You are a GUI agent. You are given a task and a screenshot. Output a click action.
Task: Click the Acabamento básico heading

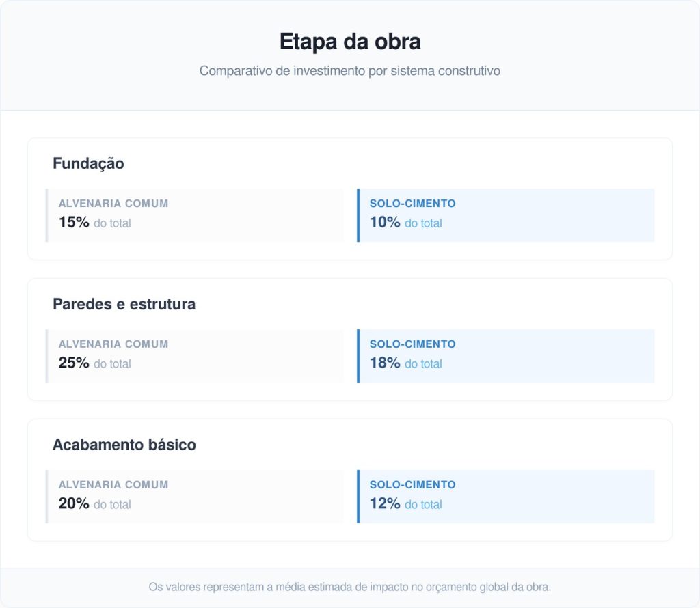(124, 445)
